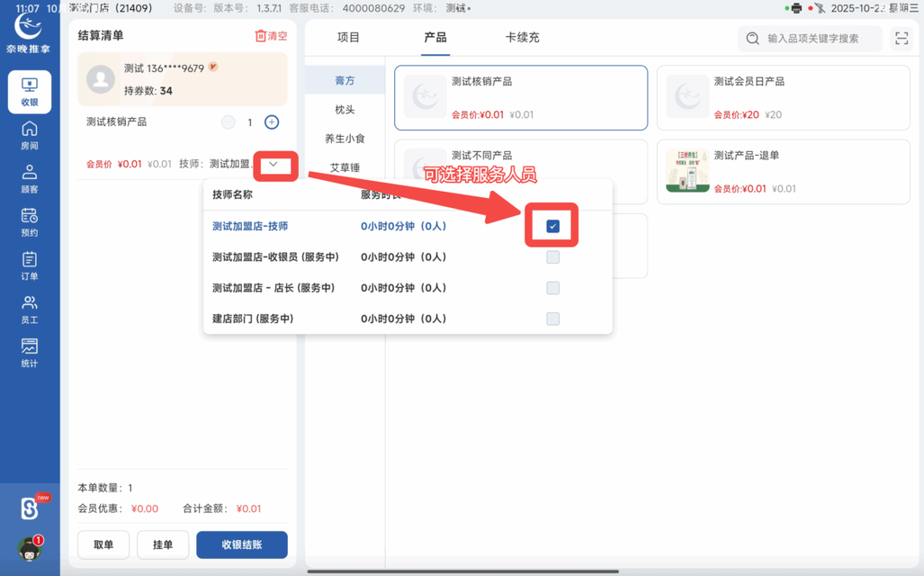
Task: Open the 订单 orders module in sidebar
Action: [30, 267]
